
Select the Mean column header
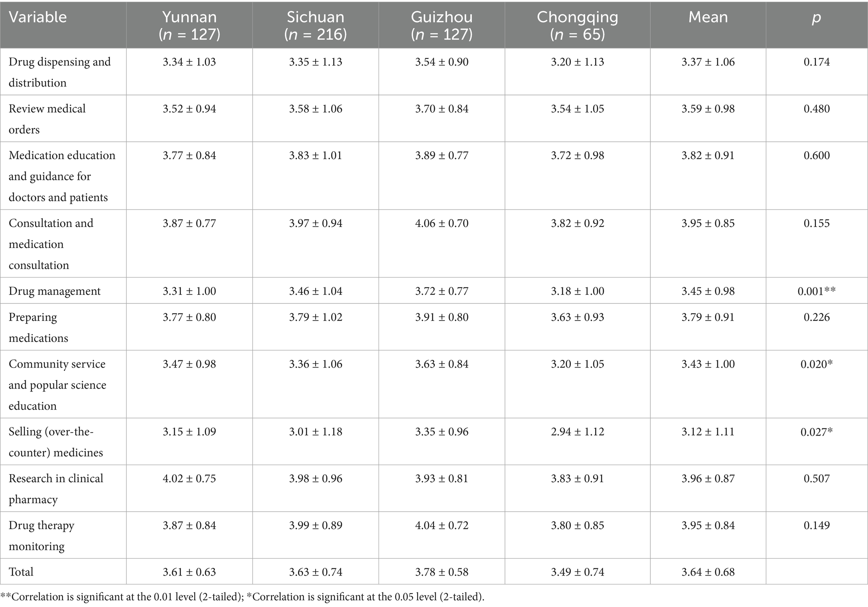point(708,17)
